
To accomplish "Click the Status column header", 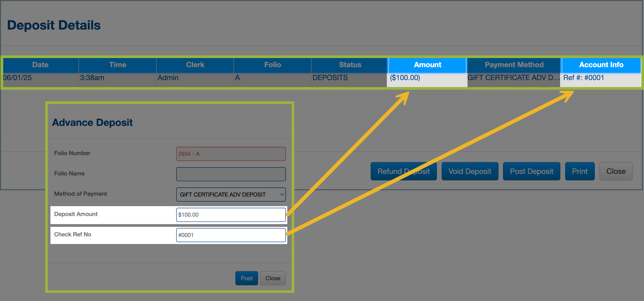I will (350, 65).
